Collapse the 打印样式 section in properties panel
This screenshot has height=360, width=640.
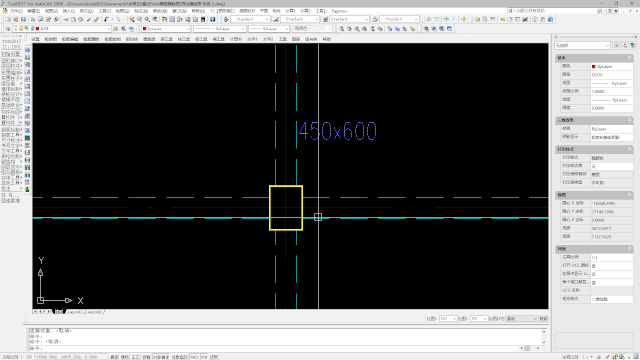pos(630,149)
